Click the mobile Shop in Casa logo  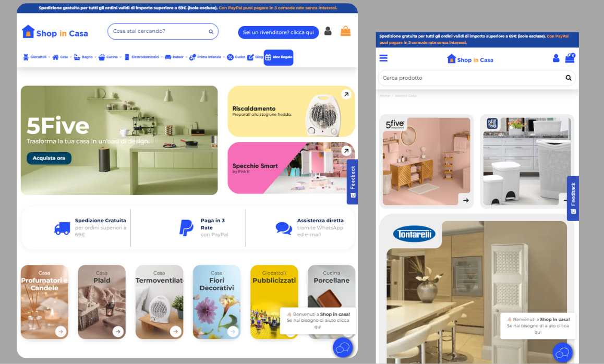(x=470, y=59)
